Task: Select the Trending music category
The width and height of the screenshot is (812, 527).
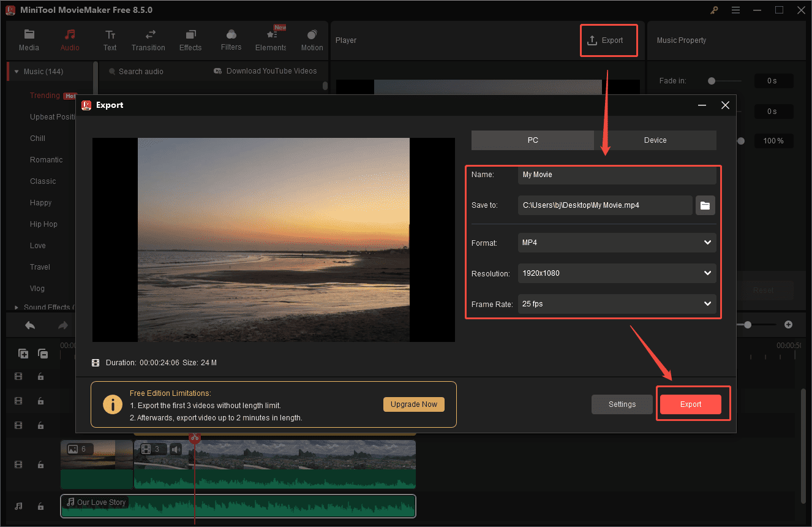Action: pyautogui.click(x=45, y=95)
